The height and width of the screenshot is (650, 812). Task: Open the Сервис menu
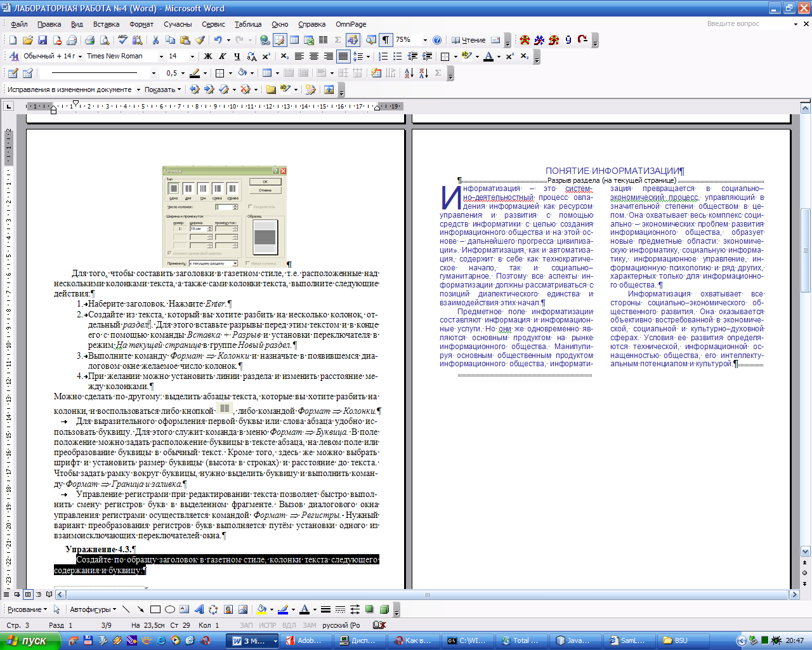point(213,24)
